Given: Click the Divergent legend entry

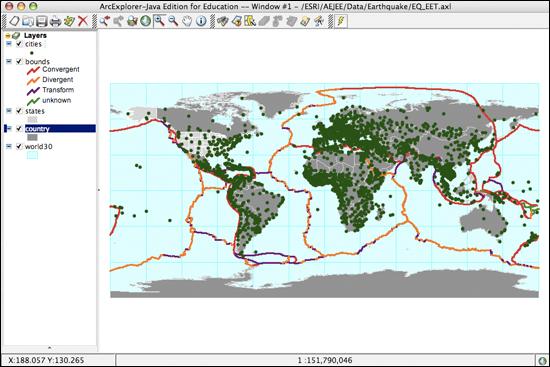Looking at the screenshot, I should pos(50,80).
